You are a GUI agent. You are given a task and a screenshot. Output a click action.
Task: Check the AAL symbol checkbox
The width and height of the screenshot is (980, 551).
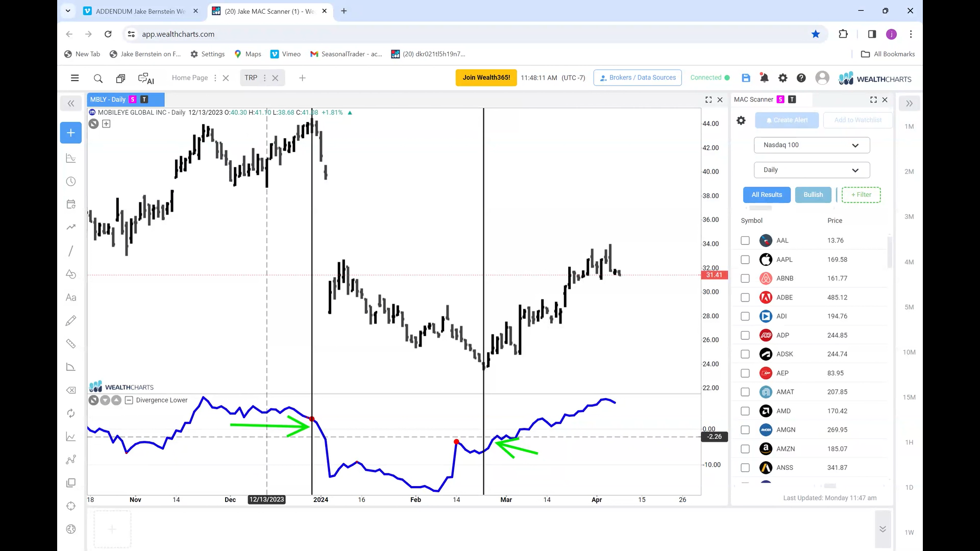click(x=745, y=240)
